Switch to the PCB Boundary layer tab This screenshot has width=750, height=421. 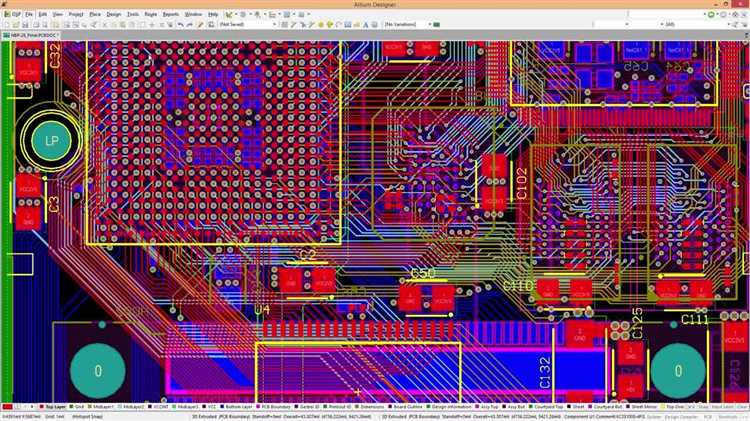click(x=274, y=407)
